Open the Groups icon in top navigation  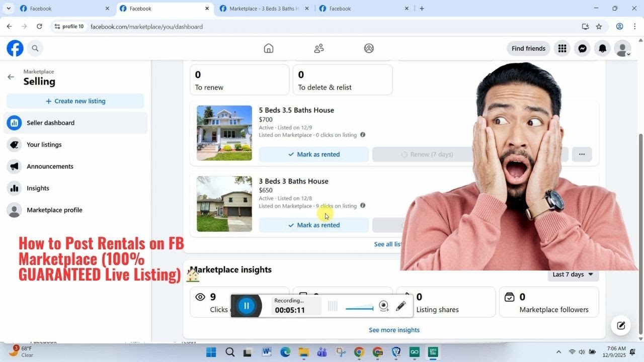[x=369, y=48]
